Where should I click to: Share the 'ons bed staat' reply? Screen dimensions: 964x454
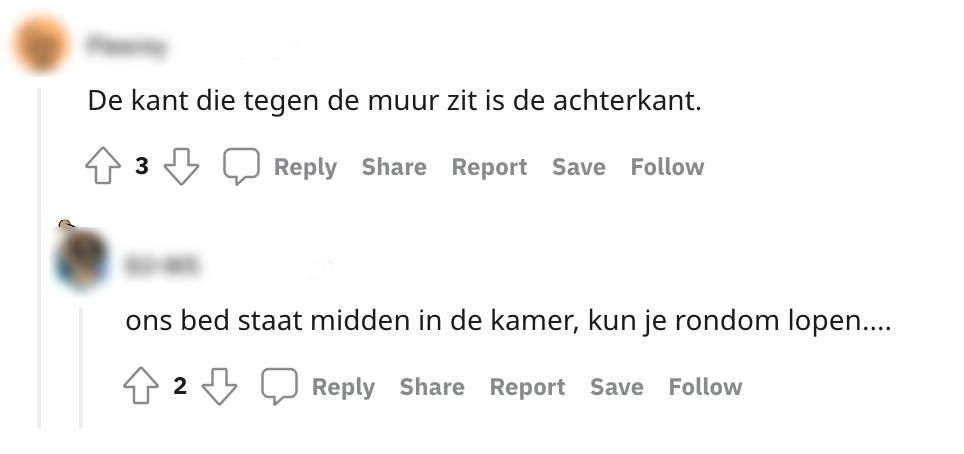(432, 387)
